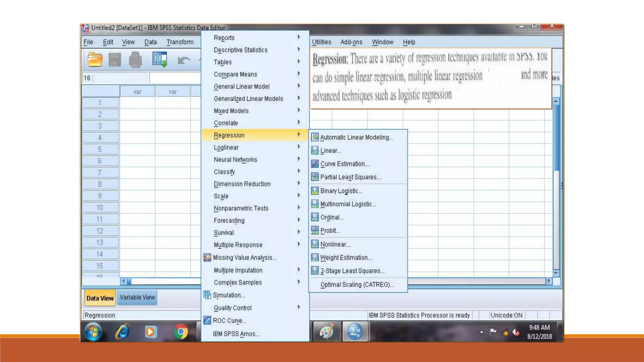Expand the Nonparametric Tests submenu
This screenshot has height=362, width=644.
click(241, 208)
